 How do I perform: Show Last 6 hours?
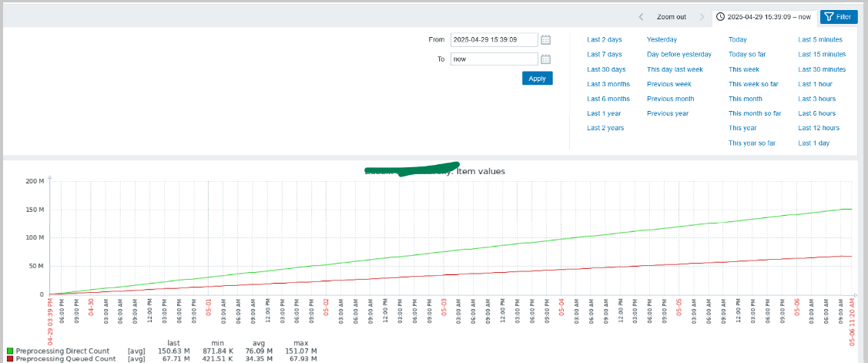(816, 113)
